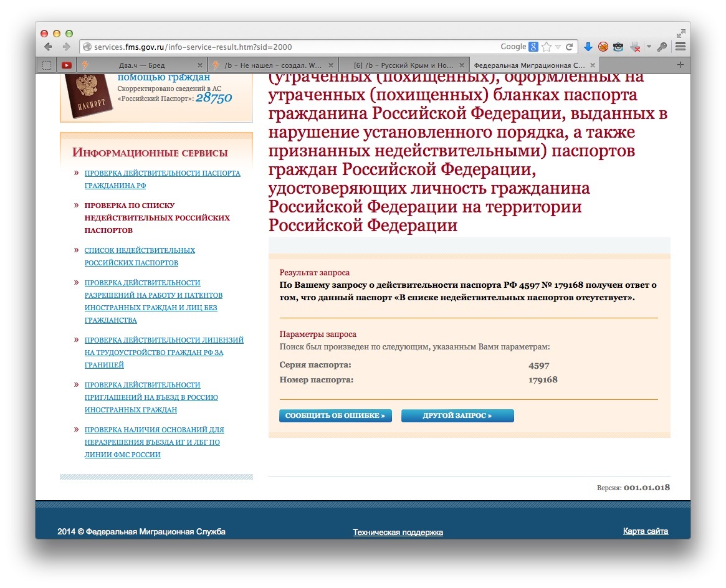The height and width of the screenshot is (588, 726).
Task: Click the globe site identity icon
Action: 87,47
